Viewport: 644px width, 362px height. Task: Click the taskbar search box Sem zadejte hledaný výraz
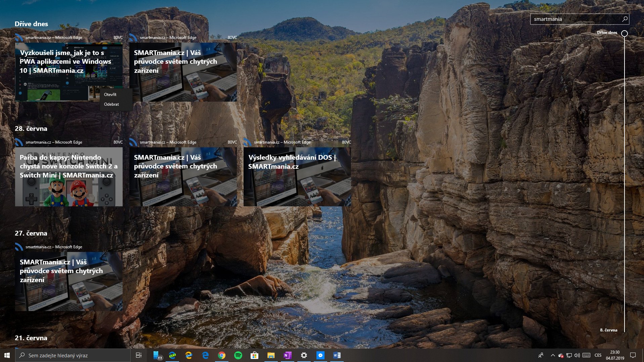pos(73,355)
